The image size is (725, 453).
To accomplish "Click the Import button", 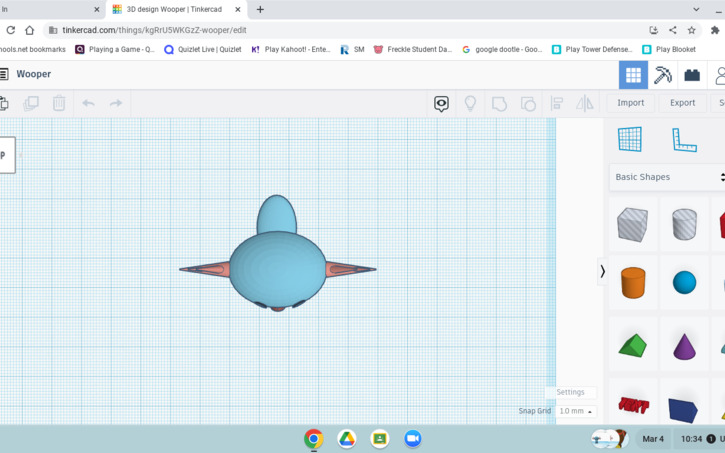I will tap(630, 103).
